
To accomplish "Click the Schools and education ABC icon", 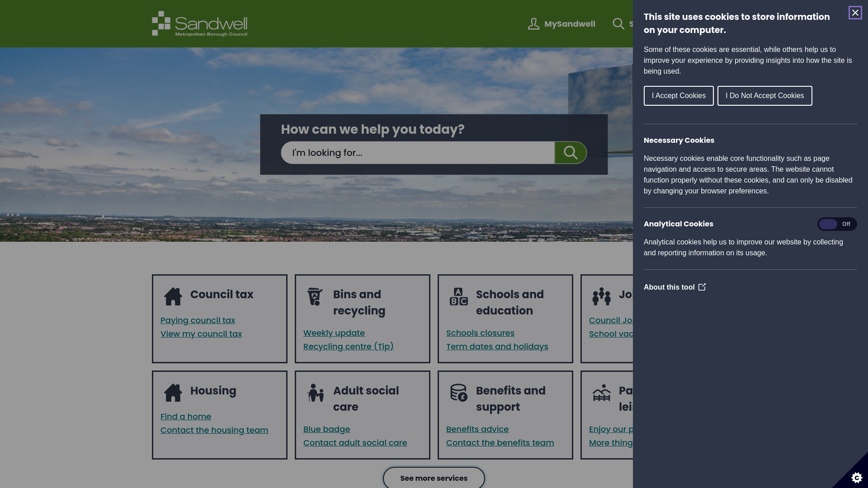I will point(458,296).
